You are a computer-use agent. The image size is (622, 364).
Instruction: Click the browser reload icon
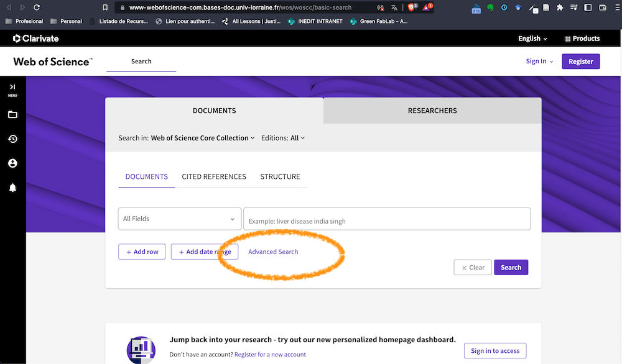coord(37,7)
